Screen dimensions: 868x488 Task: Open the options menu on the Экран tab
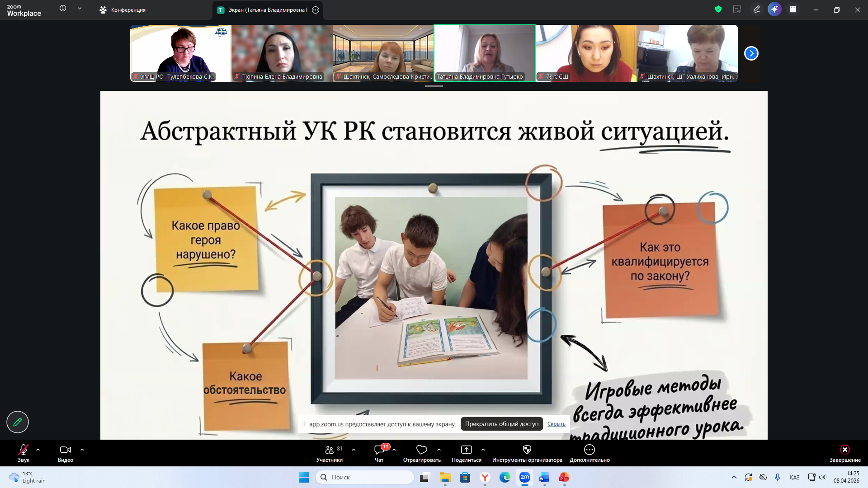[x=316, y=9]
